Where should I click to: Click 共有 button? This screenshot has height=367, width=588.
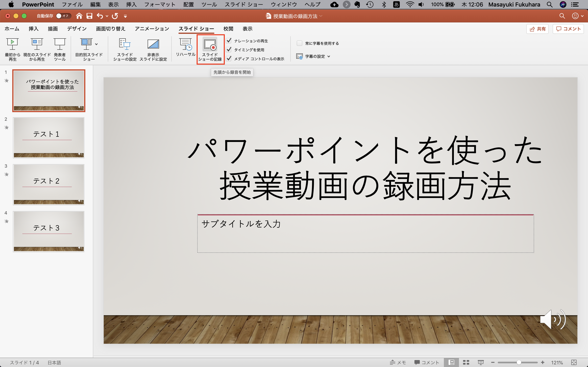click(x=538, y=29)
